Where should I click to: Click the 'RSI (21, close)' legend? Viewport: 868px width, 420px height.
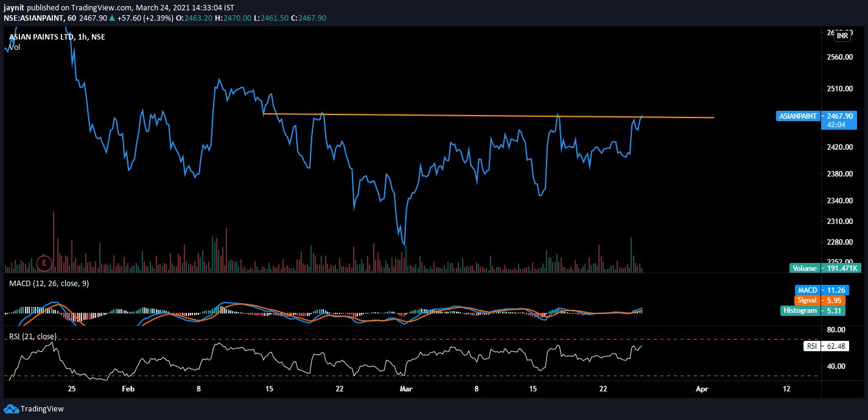(32, 336)
